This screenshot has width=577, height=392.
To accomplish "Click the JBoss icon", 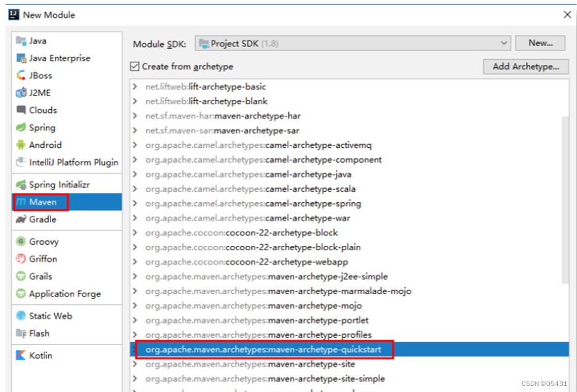I will 21,75.
